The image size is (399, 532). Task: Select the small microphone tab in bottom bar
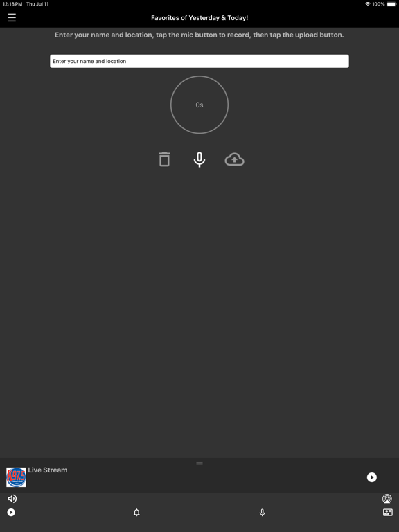click(263, 513)
